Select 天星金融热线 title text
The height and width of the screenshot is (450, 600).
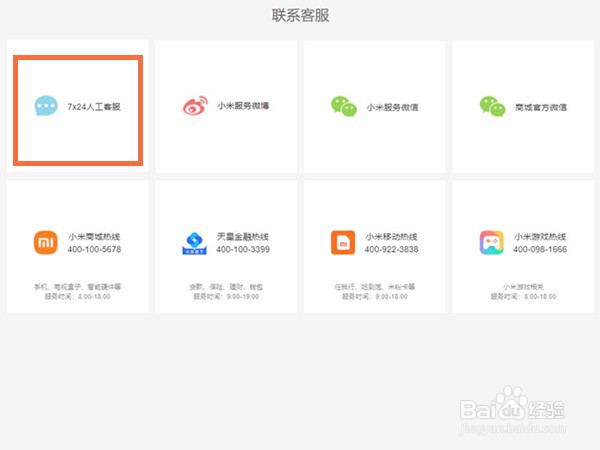[x=243, y=236]
